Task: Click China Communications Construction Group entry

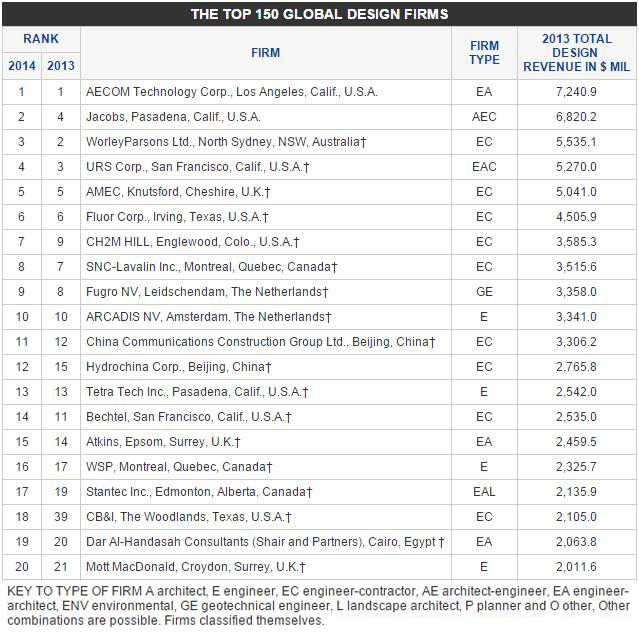Action: click(261, 342)
